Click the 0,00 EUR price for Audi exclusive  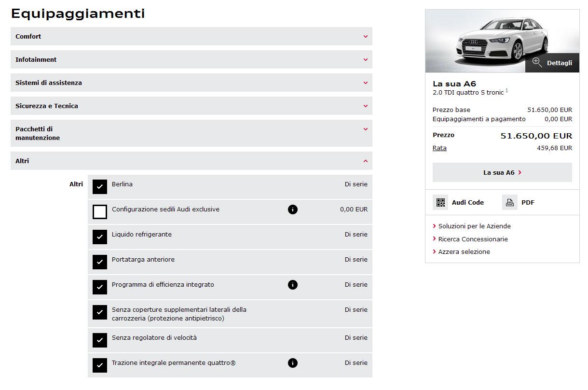pos(354,209)
